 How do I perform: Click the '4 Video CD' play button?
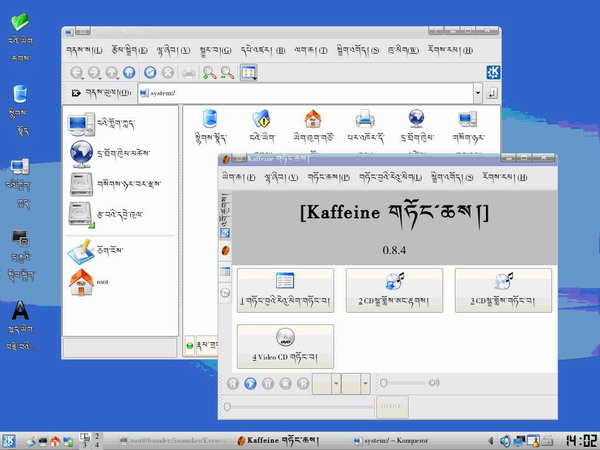point(285,346)
